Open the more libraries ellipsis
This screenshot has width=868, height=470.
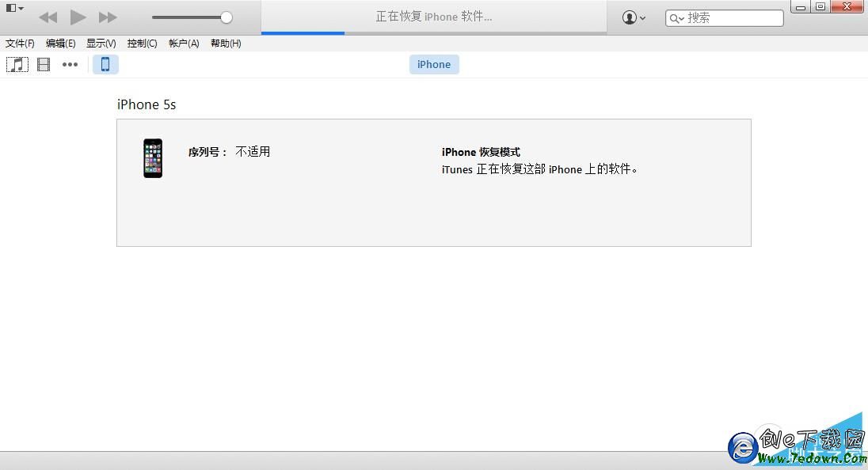(x=70, y=65)
